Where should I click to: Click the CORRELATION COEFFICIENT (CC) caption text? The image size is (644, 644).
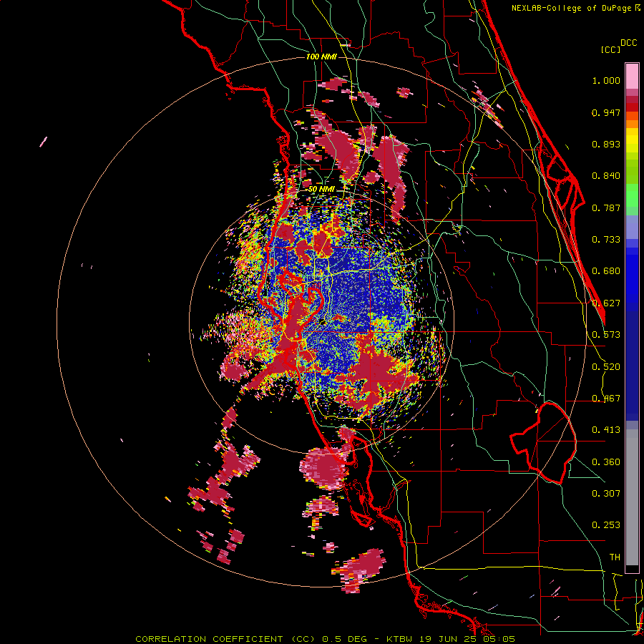coord(225,639)
